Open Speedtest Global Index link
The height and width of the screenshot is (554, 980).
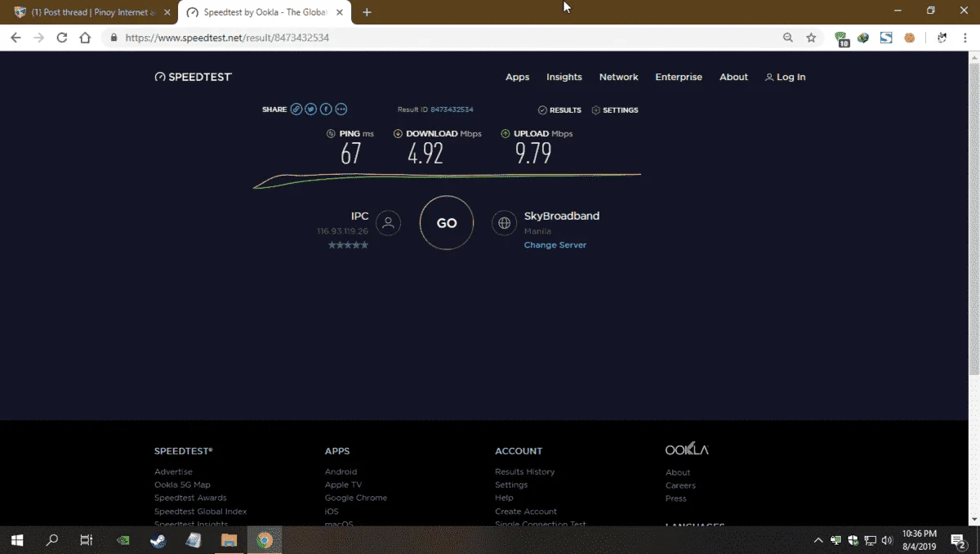coord(200,512)
